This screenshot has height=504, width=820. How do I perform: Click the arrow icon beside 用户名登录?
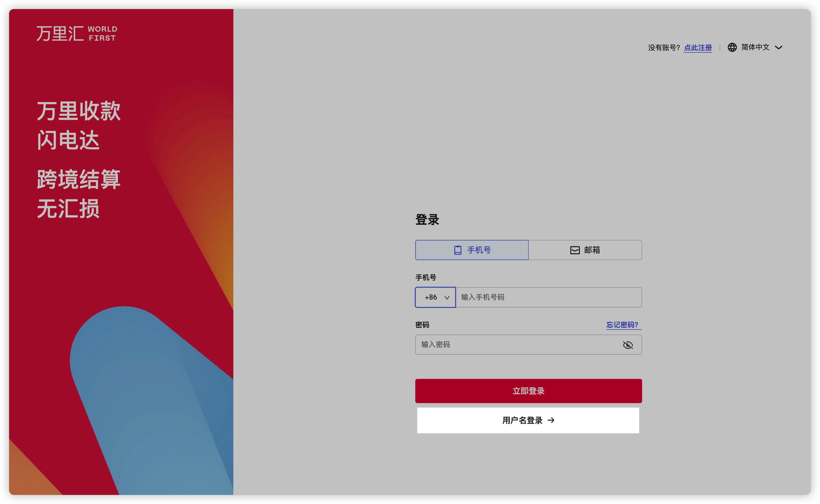(551, 420)
